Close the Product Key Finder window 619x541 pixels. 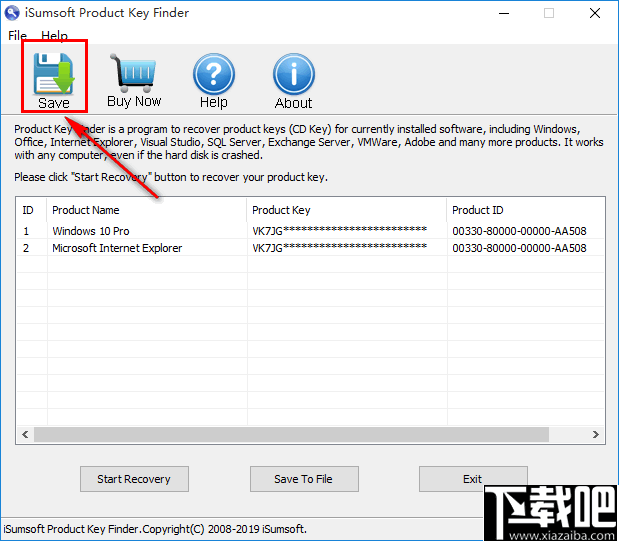595,13
